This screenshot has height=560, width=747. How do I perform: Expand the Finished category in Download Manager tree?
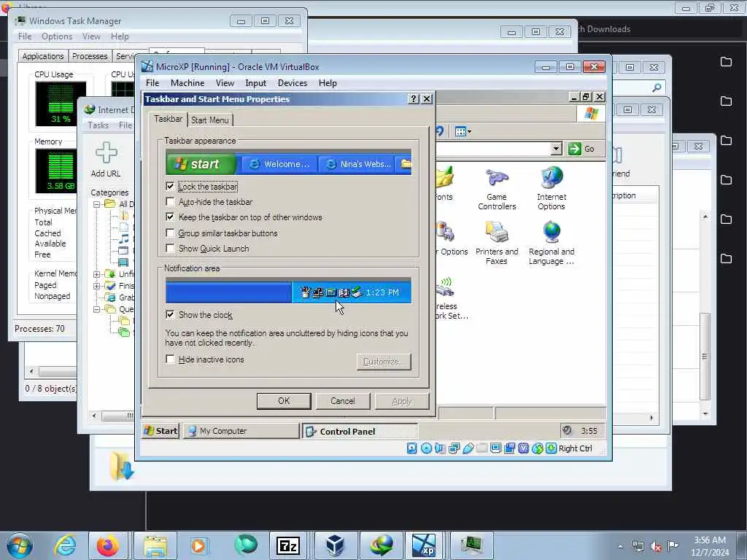[x=97, y=286]
